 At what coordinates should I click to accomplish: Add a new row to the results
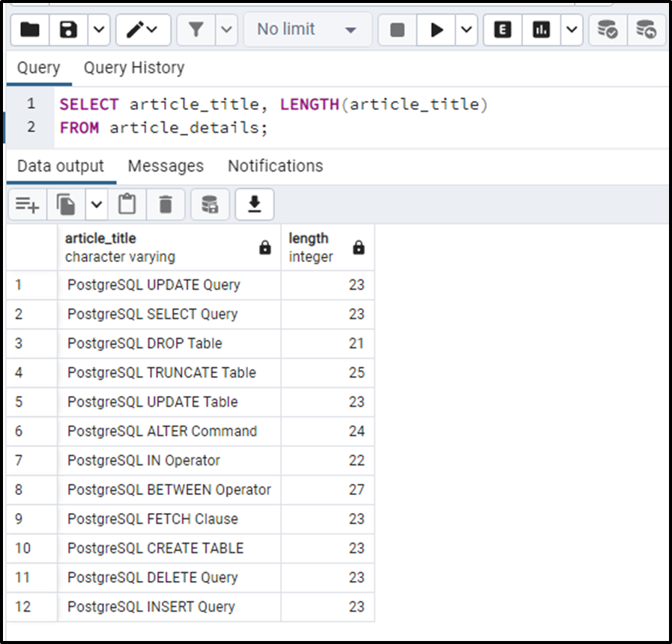(x=27, y=204)
